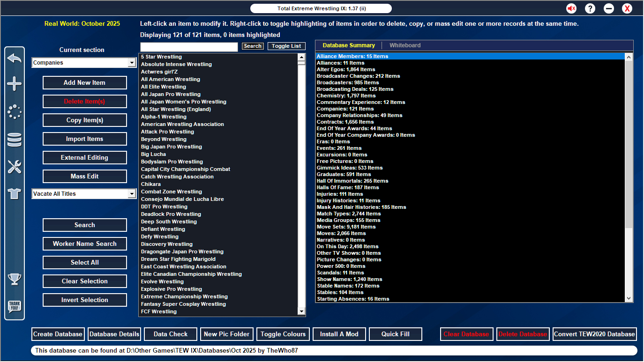Click the Toggle Colours button

283,334
